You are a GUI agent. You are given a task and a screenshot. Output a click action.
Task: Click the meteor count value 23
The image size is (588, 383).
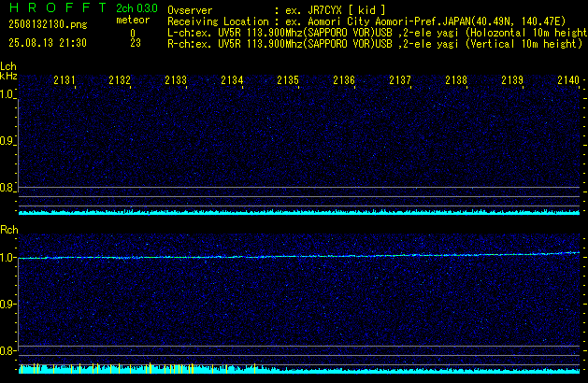[x=136, y=43]
